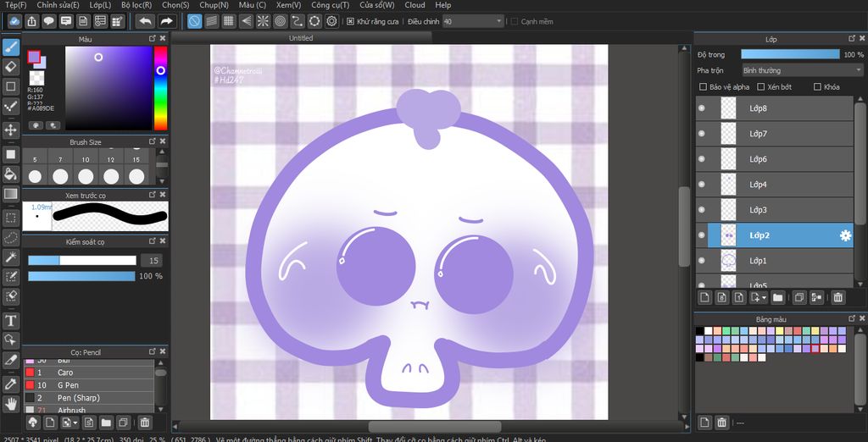Select the Move tool (four-arrow icon)
This screenshot has height=442, width=868.
[x=10, y=130]
